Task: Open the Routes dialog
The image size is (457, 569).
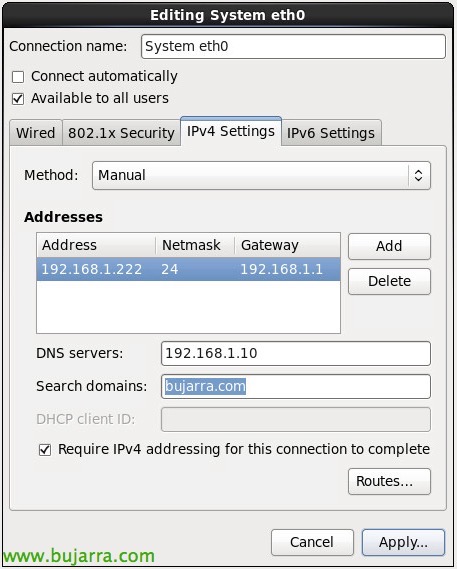Action: pos(389,481)
